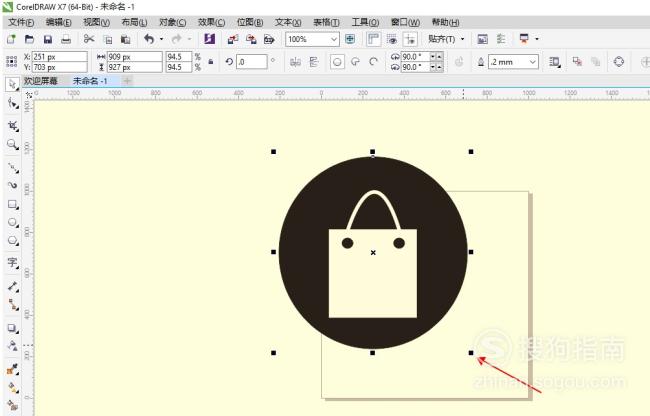Click the Undo arrow icon
The image size is (650, 416).
(149, 39)
